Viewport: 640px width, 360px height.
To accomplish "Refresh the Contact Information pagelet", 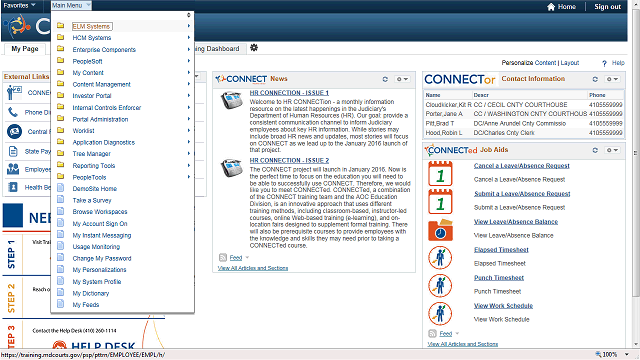I will coord(595,79).
